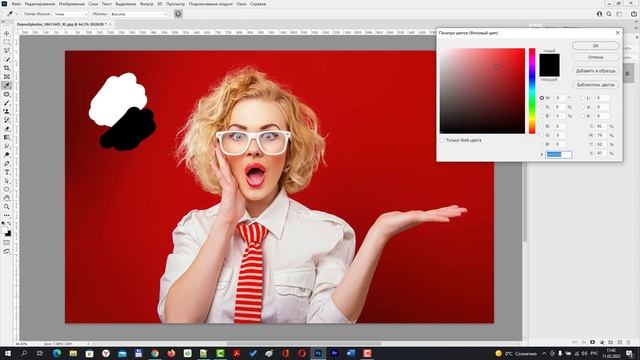Open the Фильтр menu
Screen dimensions: 640x360
click(147, 4)
